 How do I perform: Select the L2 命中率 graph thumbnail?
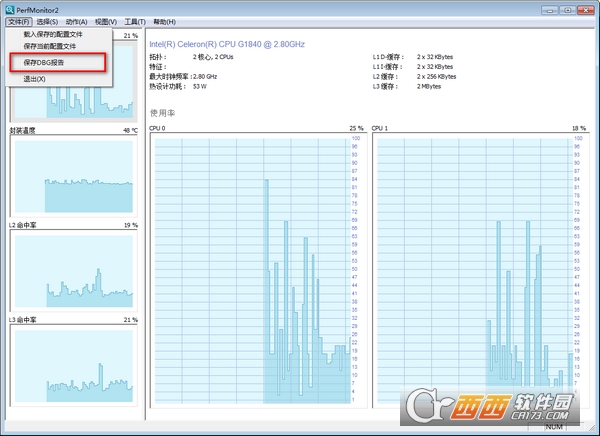(x=74, y=271)
